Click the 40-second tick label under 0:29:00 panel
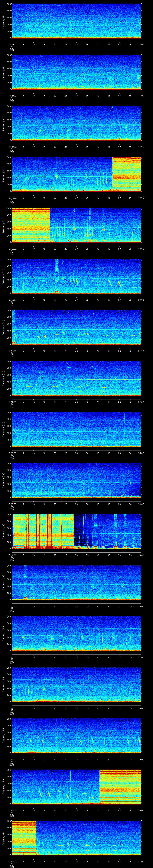 [x=98, y=810]
